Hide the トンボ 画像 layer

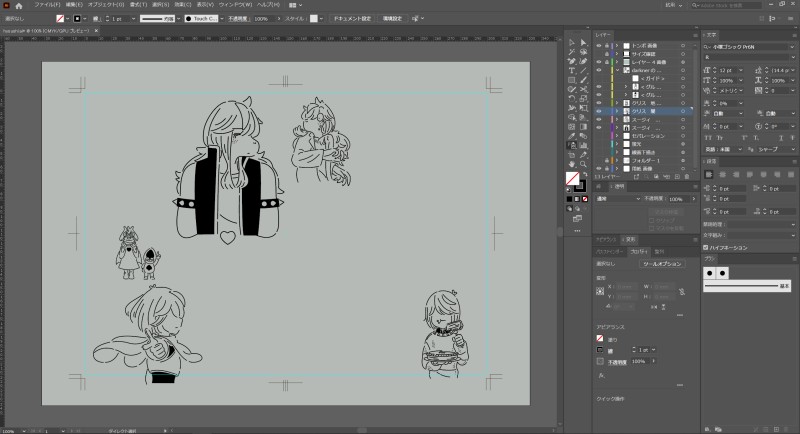coord(599,46)
